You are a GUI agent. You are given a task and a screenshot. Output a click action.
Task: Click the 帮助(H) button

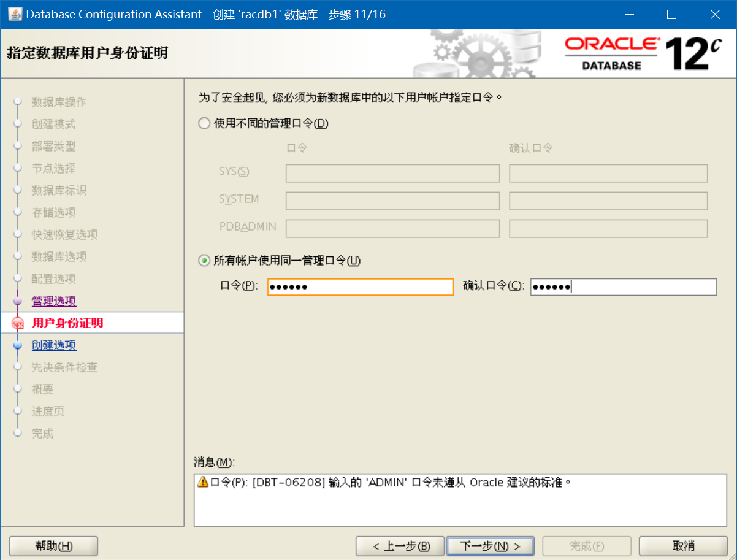click(x=54, y=546)
